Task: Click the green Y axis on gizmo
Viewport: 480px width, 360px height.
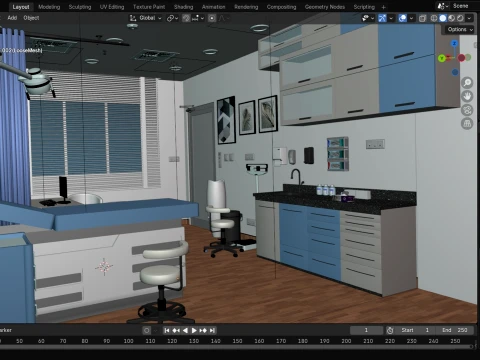Action: click(442, 58)
